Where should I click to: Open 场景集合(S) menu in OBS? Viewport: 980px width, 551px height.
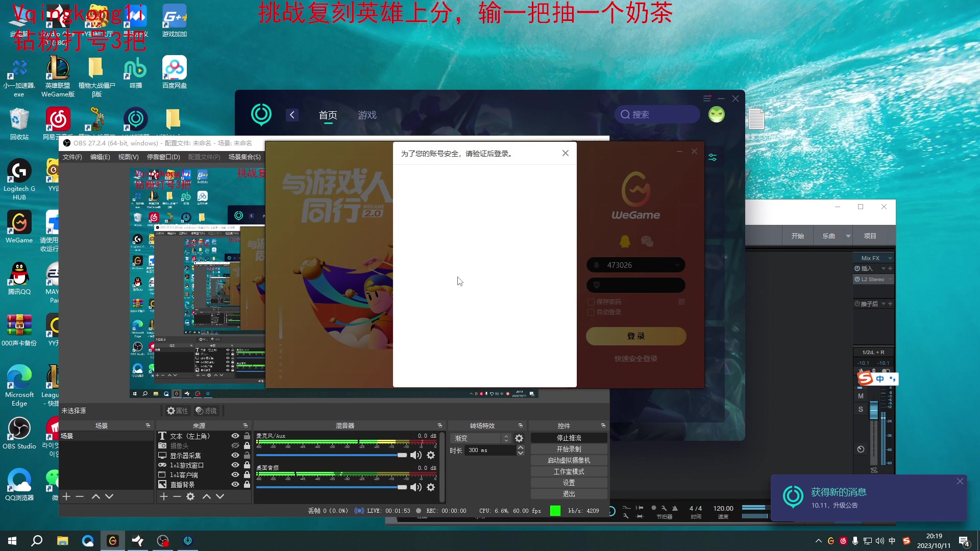244,157
